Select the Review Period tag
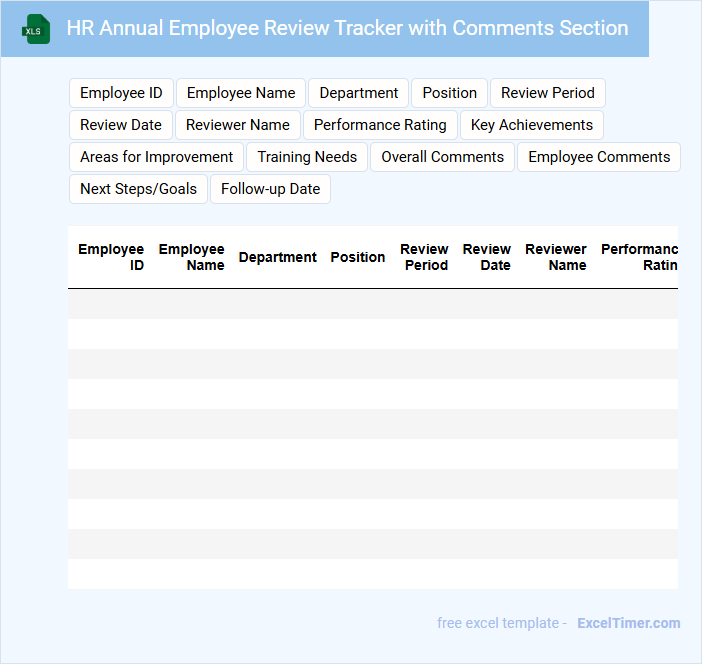The image size is (702, 664). pyautogui.click(x=547, y=93)
